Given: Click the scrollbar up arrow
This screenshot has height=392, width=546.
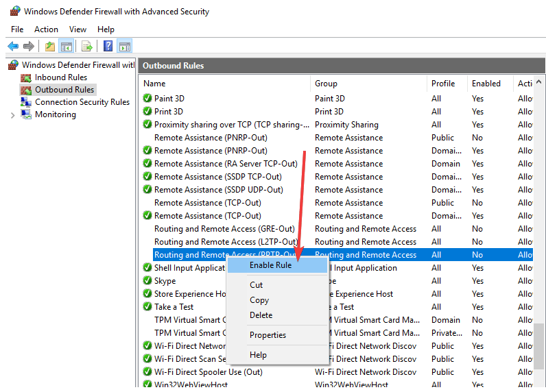Looking at the screenshot, I should [x=538, y=82].
